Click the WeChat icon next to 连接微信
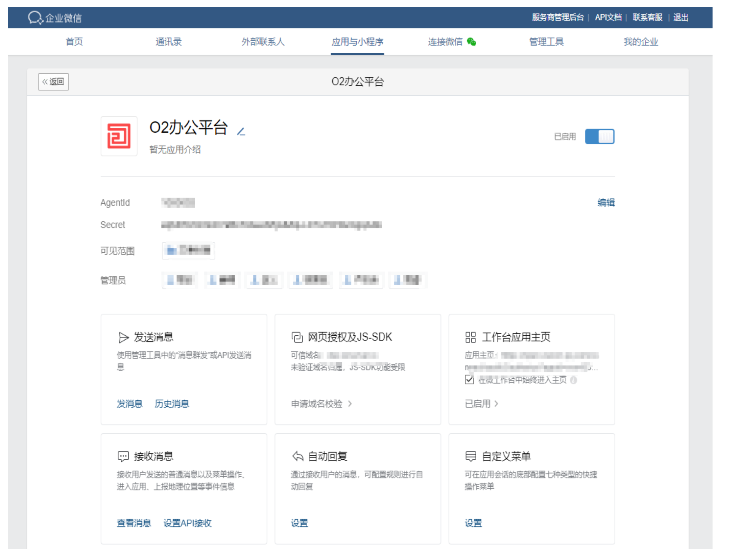Viewport: 729px width, 560px height. (x=472, y=42)
